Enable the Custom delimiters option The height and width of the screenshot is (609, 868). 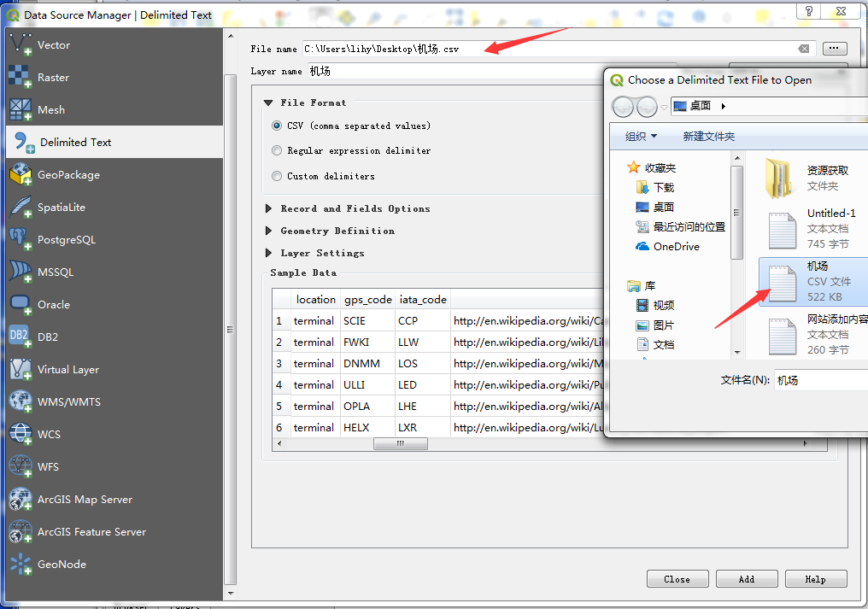point(277,176)
